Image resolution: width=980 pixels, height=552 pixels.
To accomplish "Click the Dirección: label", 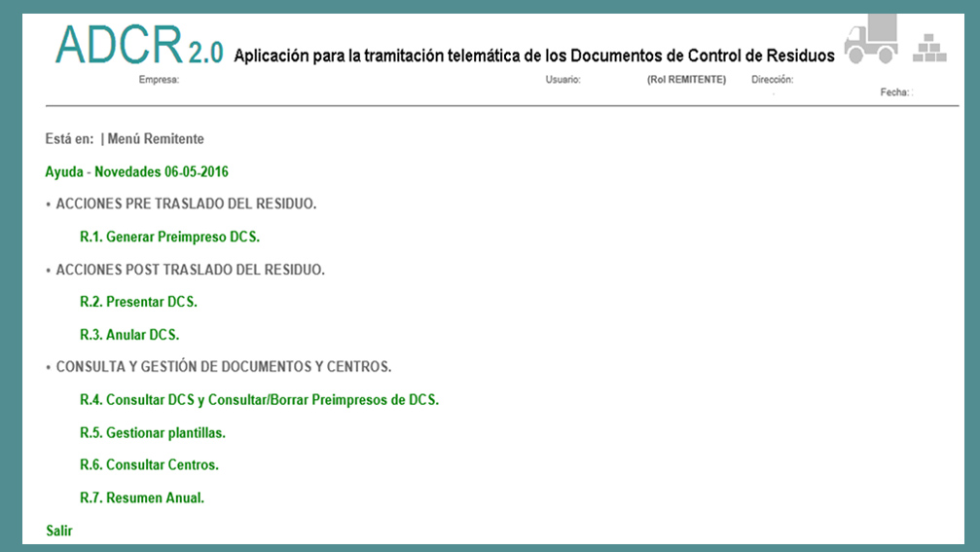I will 773,80.
